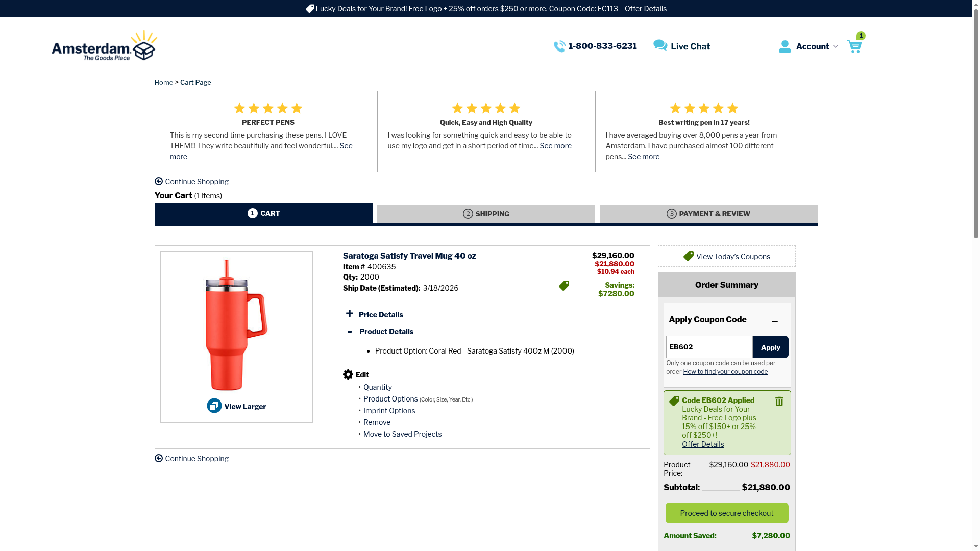Expand the Price Details section

[350, 314]
